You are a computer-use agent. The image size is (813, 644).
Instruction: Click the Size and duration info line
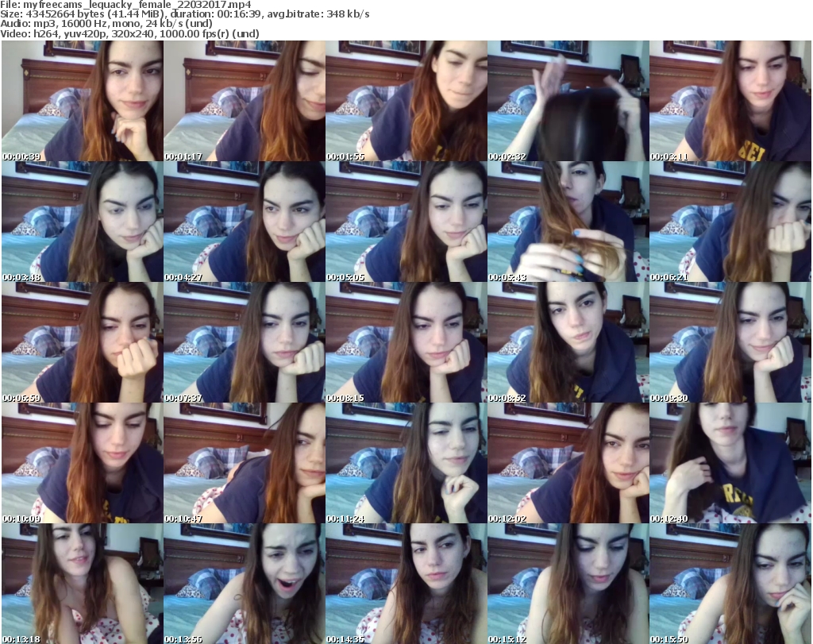[184, 14]
